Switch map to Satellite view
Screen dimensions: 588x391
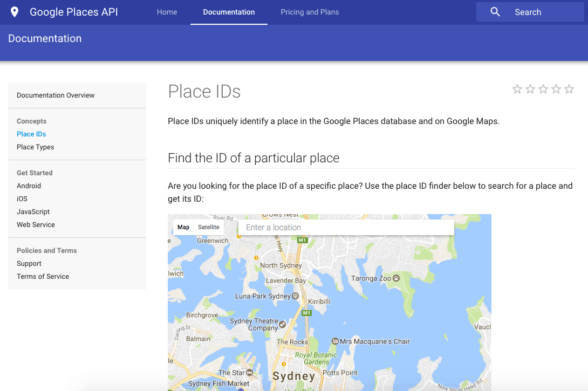[209, 227]
